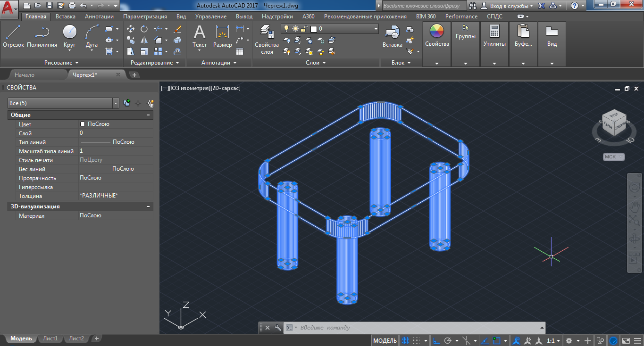
Task: Toggle snap mode in the status bar
Action: coord(417,340)
